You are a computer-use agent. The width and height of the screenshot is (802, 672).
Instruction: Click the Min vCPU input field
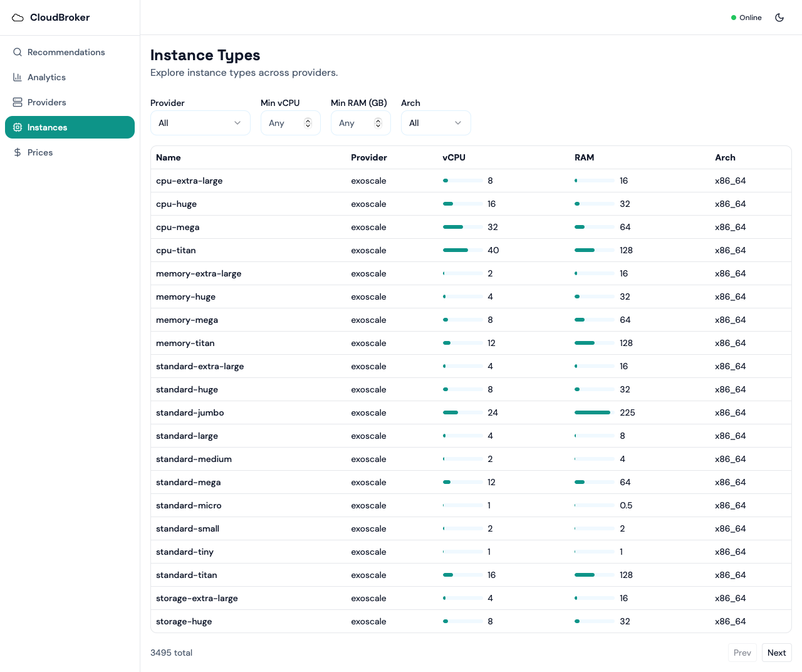coord(285,123)
